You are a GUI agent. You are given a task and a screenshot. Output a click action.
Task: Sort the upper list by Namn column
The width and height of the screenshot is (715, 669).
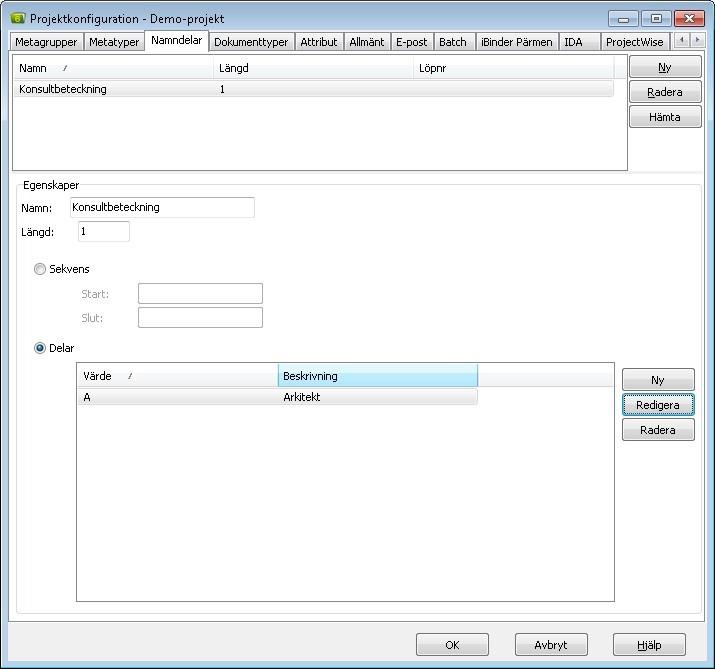point(114,68)
